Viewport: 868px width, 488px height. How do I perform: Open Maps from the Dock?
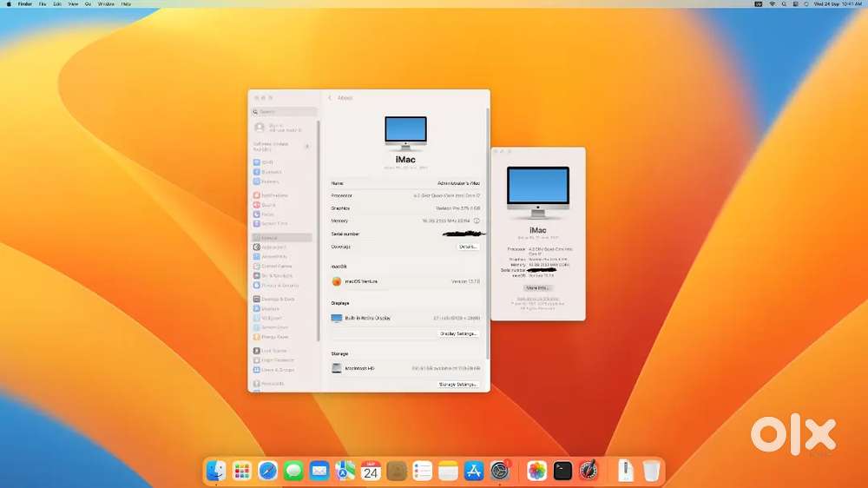click(345, 471)
